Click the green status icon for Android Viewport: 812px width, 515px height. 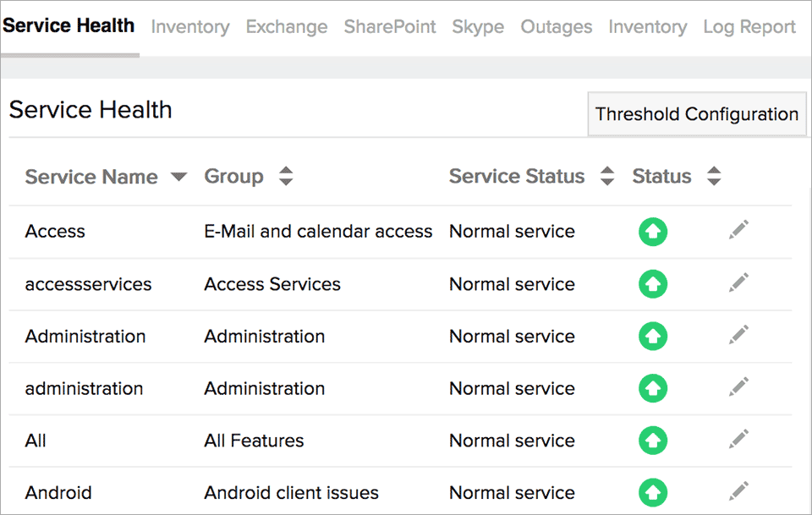pos(653,492)
